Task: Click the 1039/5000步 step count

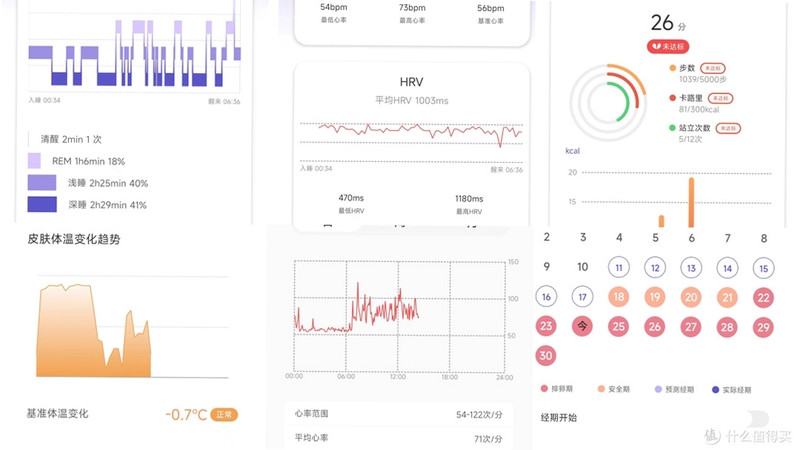Action: 703,79
